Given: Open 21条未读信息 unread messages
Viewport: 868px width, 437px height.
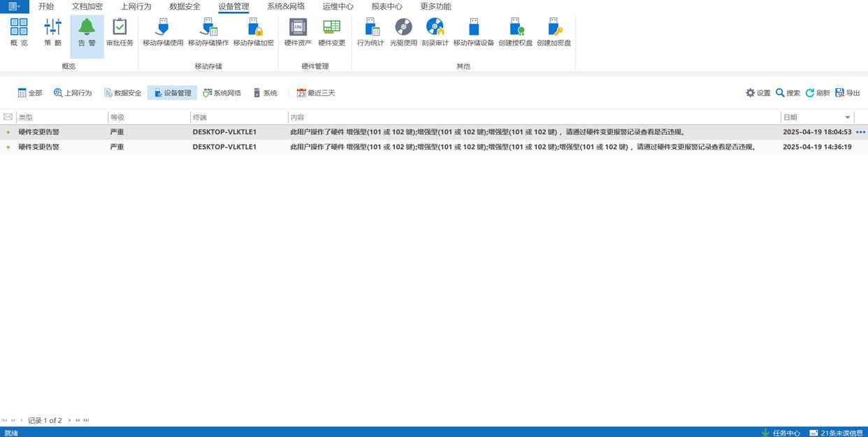Looking at the screenshot, I should pyautogui.click(x=837, y=433).
